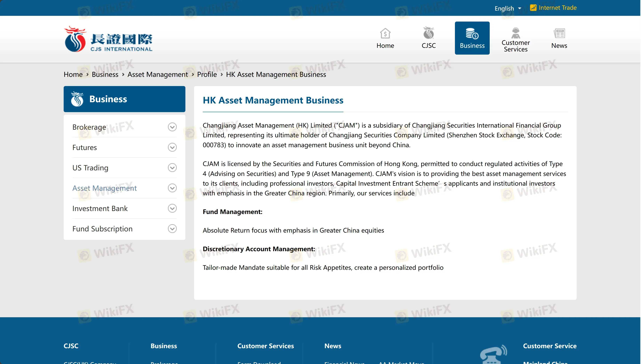
Task: Select Futures label in sidebar
Action: coord(85,148)
